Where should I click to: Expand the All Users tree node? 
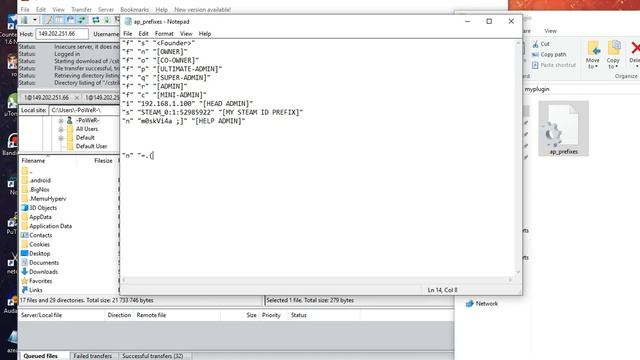coord(61,129)
